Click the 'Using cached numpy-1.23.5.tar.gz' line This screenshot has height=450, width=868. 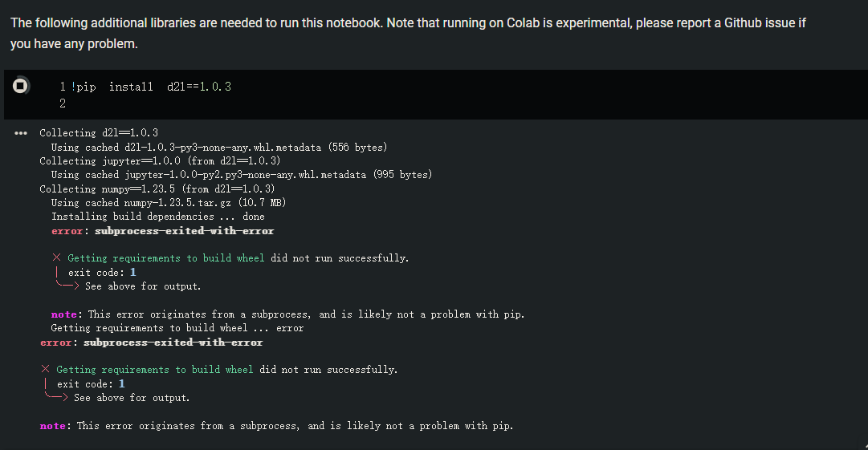pyautogui.click(x=169, y=202)
